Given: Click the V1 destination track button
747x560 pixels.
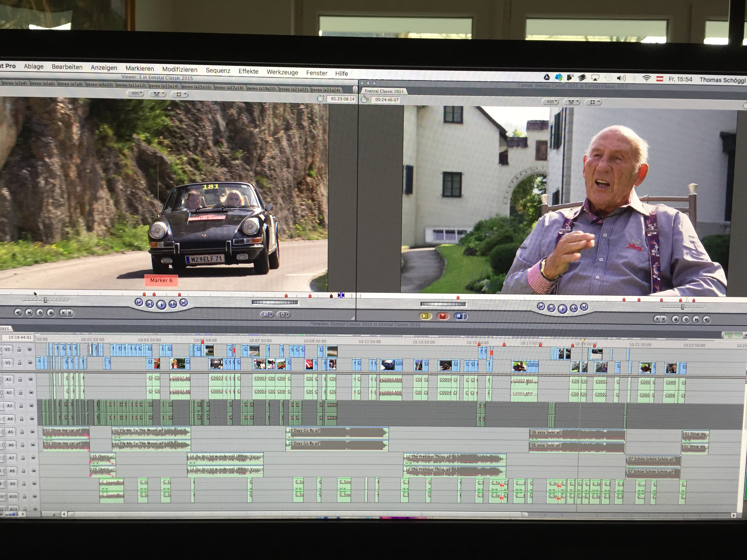Looking at the screenshot, I should pyautogui.click(x=8, y=363).
